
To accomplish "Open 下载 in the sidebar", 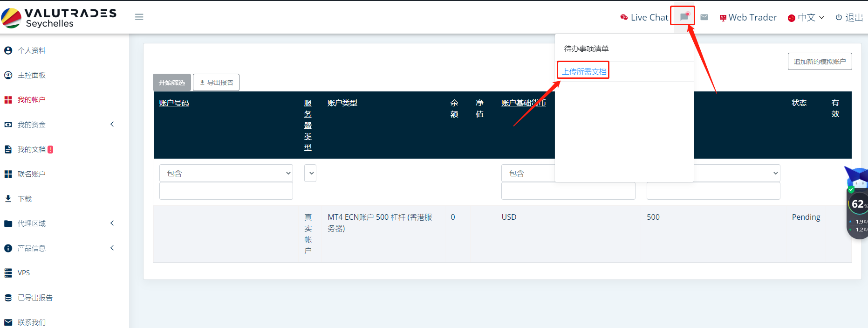I will pyautogui.click(x=25, y=199).
